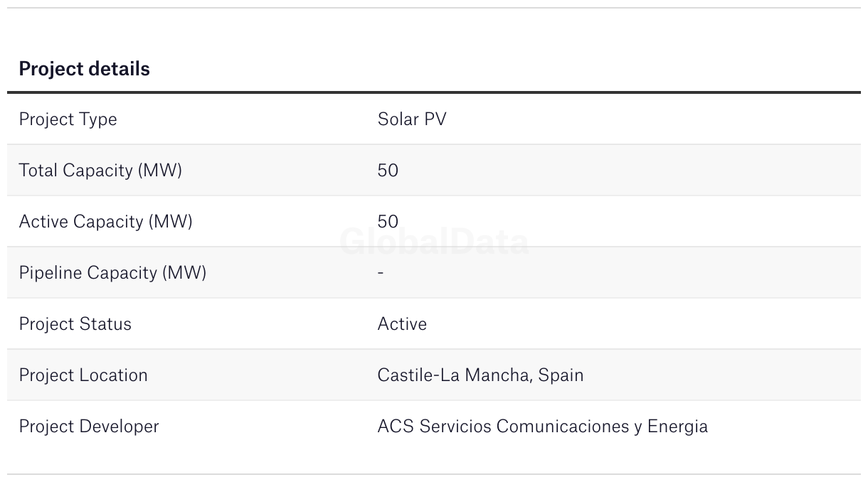
Task: Click the word Energia in developer name
Action: [677, 427]
